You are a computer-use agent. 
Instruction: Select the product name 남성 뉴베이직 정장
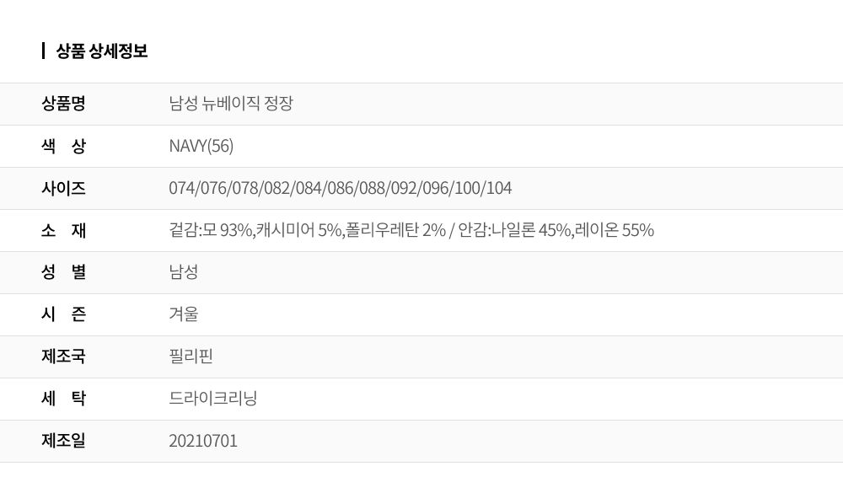tap(231, 104)
